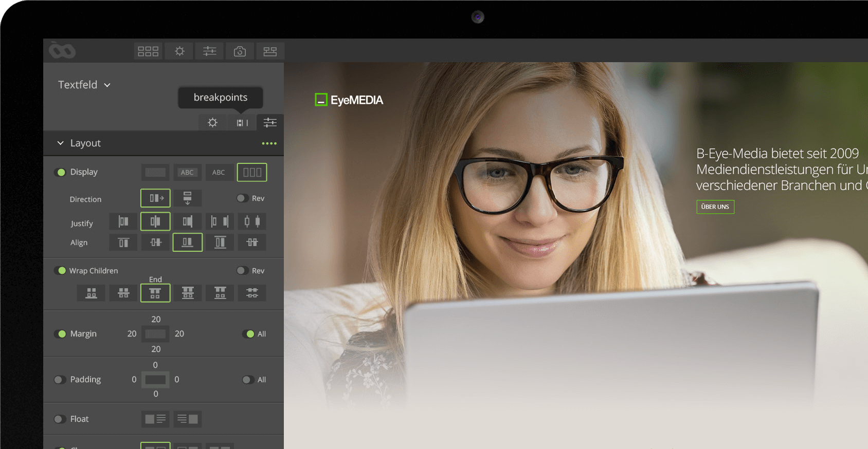Set direction to column

[x=187, y=198]
